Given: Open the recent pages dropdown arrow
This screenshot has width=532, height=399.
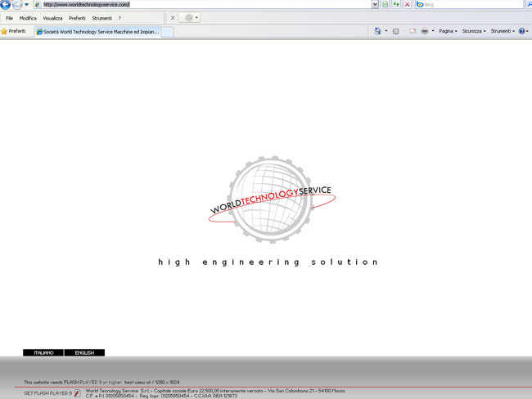Looking at the screenshot, I should point(26,4).
